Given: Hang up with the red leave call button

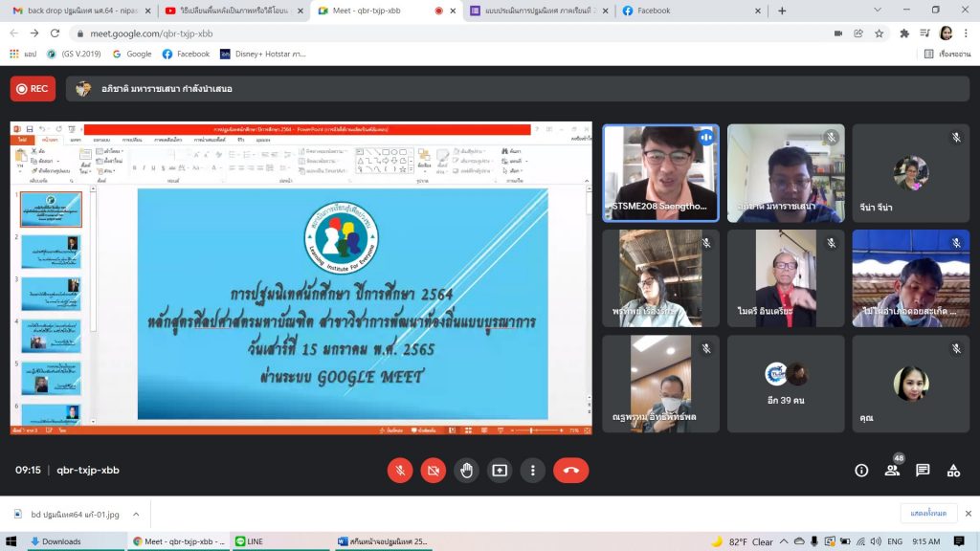Looking at the screenshot, I should (x=570, y=470).
